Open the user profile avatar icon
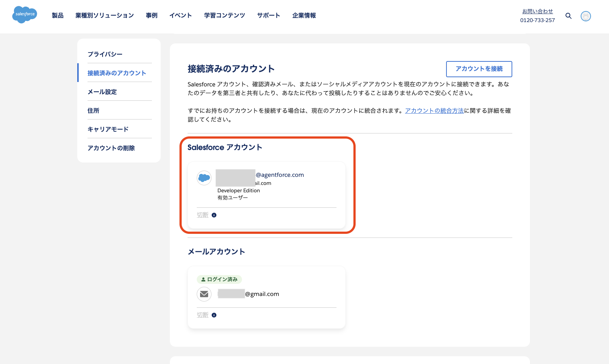Viewport: 609px width, 364px height. coord(586,16)
